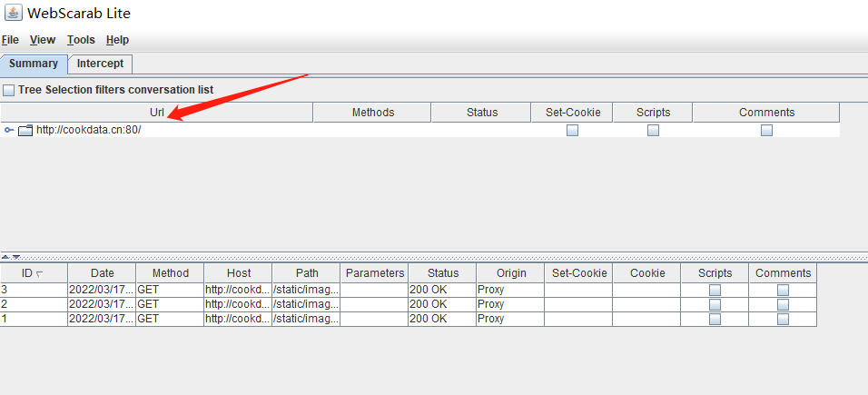This screenshot has height=395, width=868.
Task: Toggle Scripts checkbox for cookdata.cn tree row
Action: coord(653,130)
